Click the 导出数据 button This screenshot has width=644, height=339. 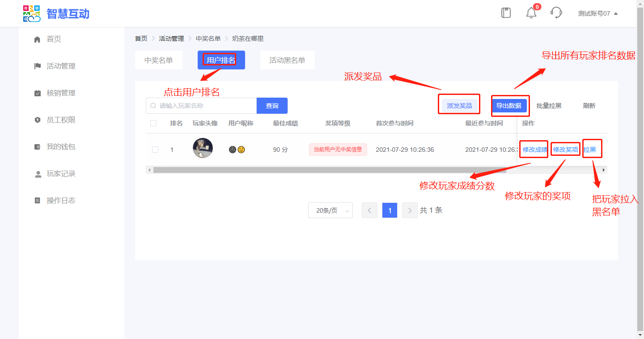click(x=508, y=106)
